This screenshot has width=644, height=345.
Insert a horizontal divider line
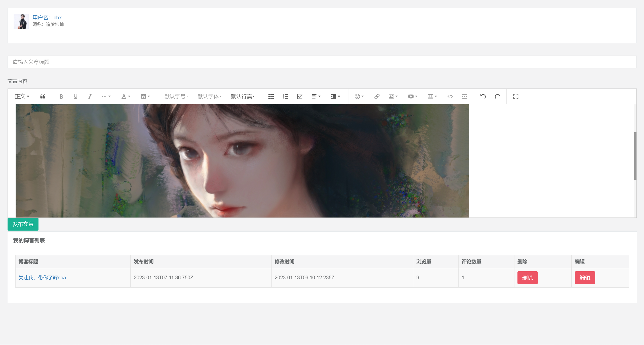(464, 97)
